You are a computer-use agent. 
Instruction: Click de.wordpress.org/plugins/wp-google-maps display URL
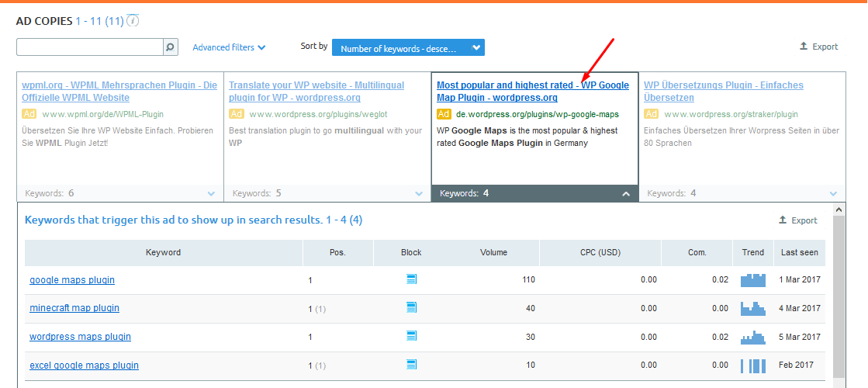(538, 115)
